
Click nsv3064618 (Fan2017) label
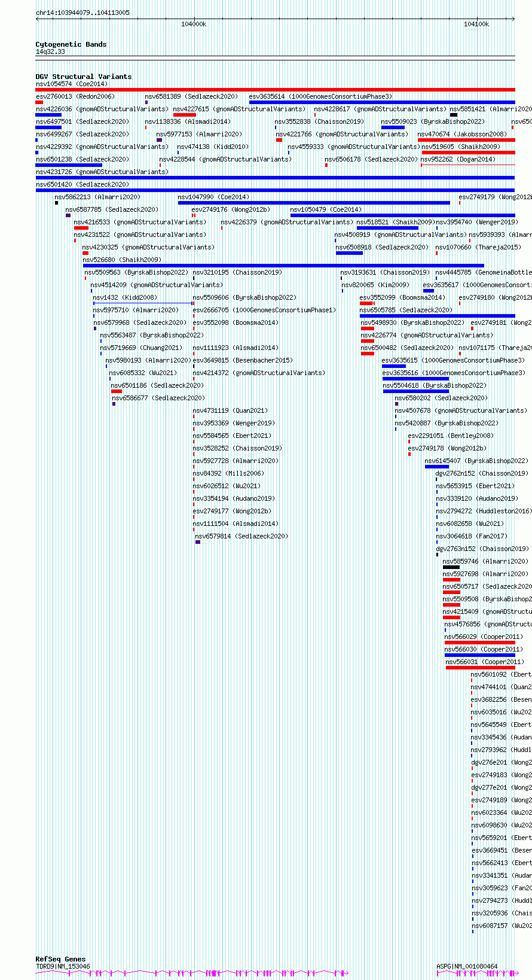471,536
